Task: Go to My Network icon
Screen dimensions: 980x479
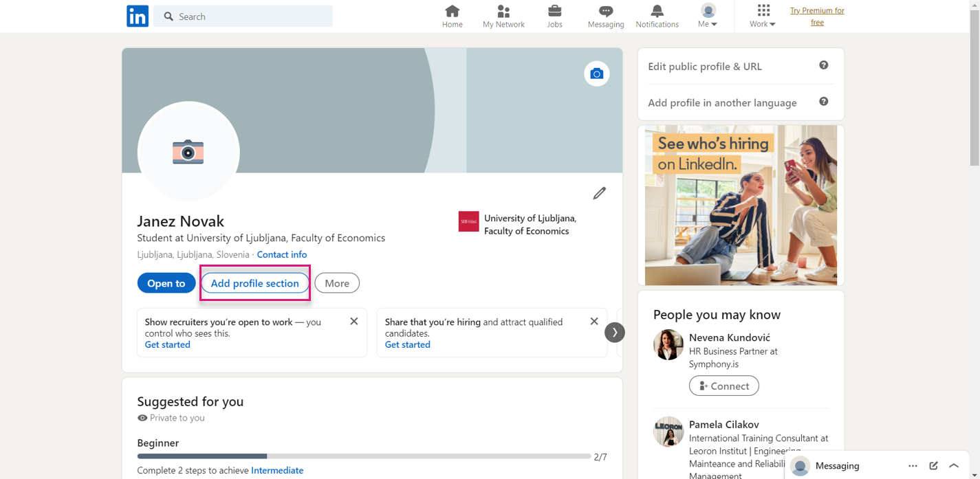Action: [x=503, y=16]
